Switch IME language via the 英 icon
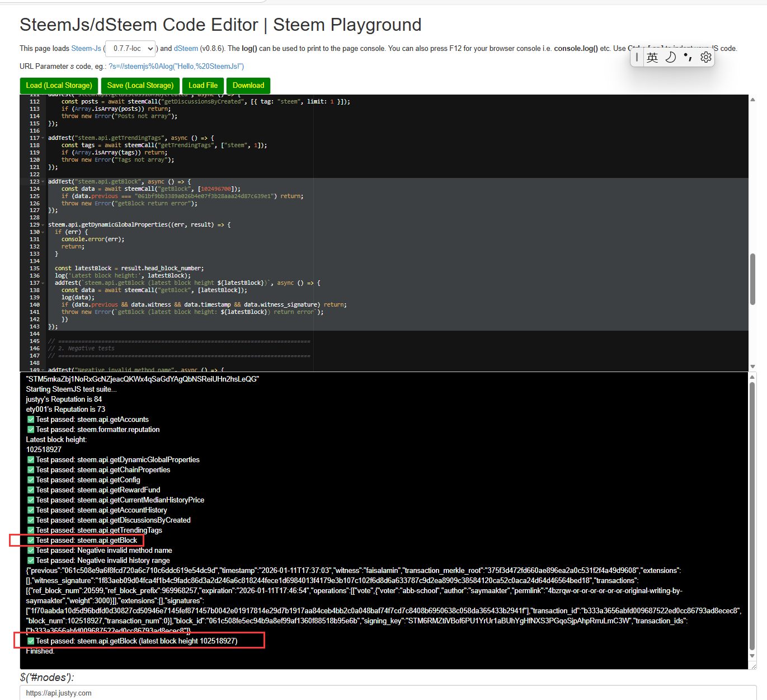The image size is (767, 700). (x=652, y=57)
